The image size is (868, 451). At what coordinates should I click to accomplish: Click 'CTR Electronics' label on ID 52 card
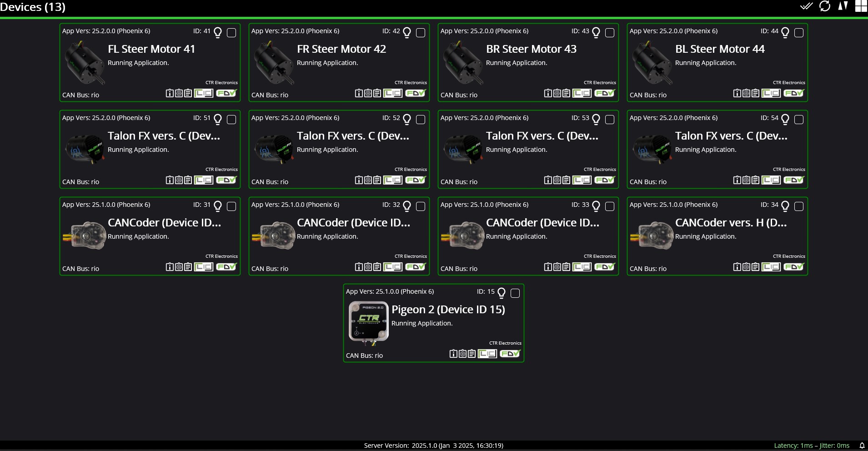(411, 170)
